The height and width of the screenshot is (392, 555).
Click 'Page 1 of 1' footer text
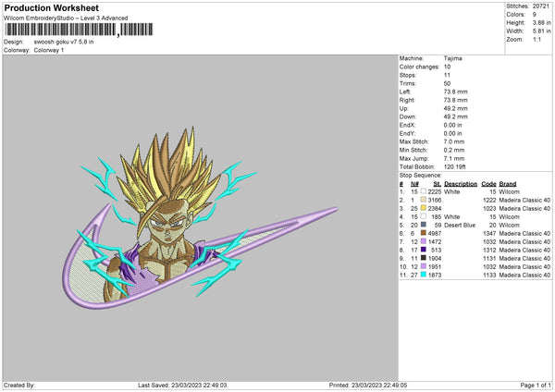536,385
